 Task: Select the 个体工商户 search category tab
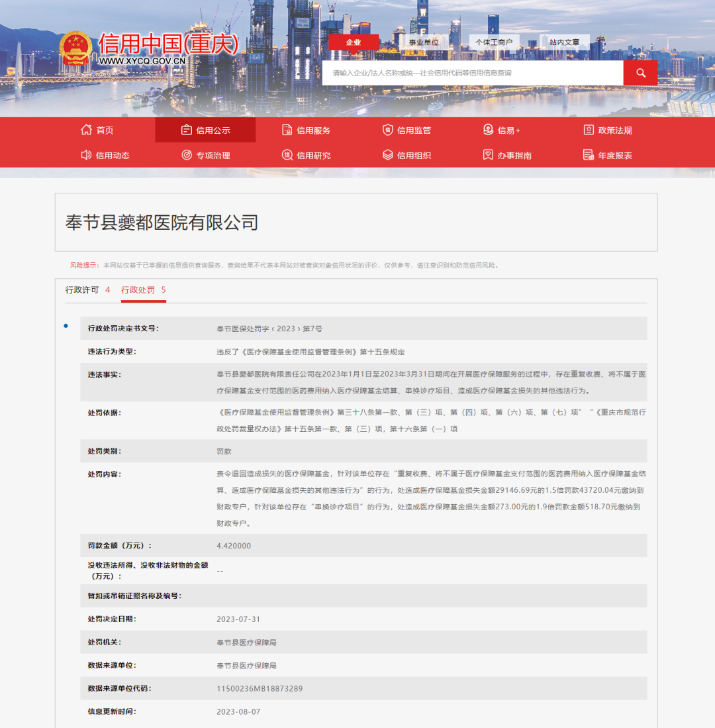coord(494,42)
